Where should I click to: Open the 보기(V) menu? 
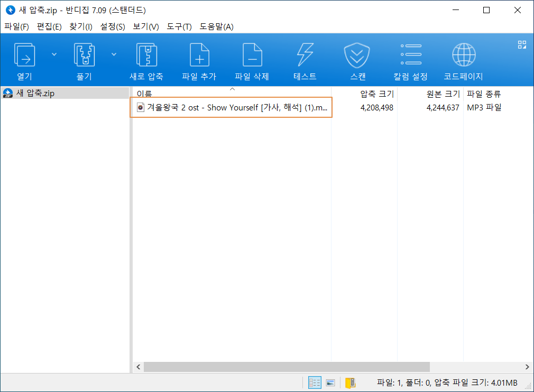146,26
